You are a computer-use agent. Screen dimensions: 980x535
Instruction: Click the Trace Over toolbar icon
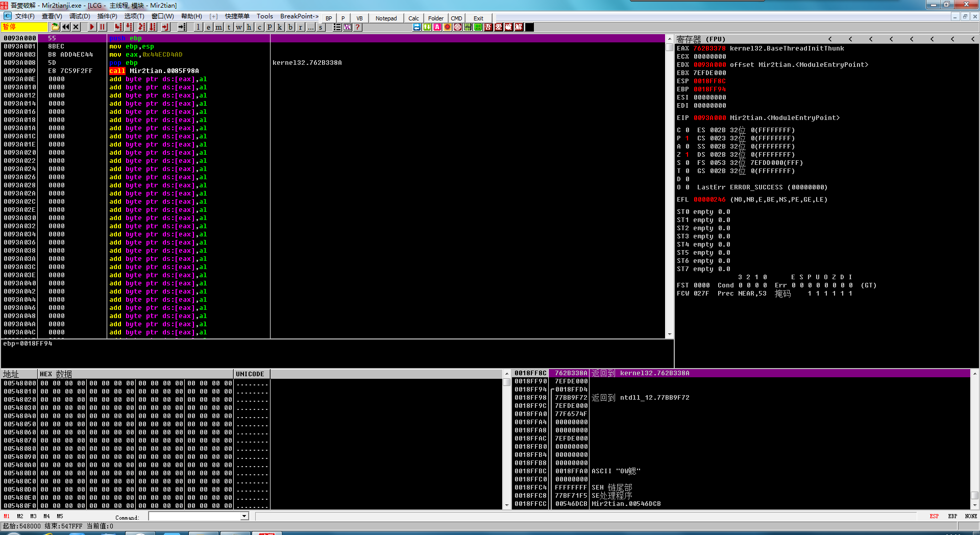coord(153,27)
